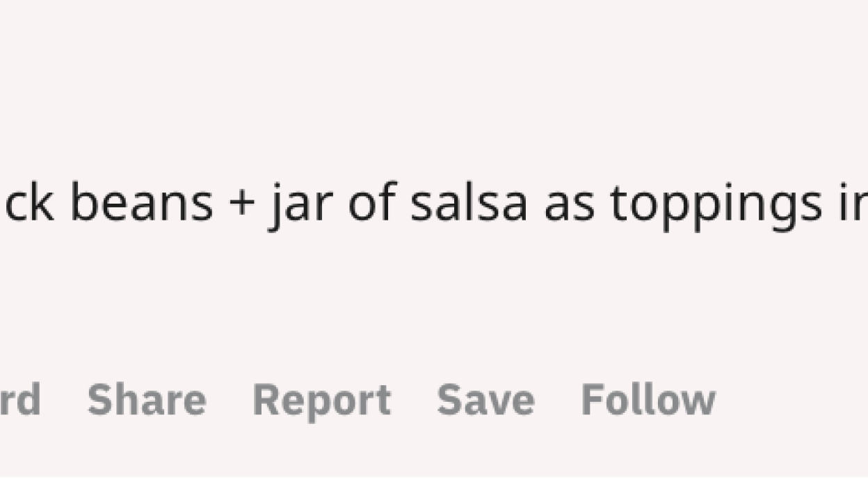Image resolution: width=868 pixels, height=488 pixels.
Task: Choose Save in the comment action row
Action: (485, 400)
